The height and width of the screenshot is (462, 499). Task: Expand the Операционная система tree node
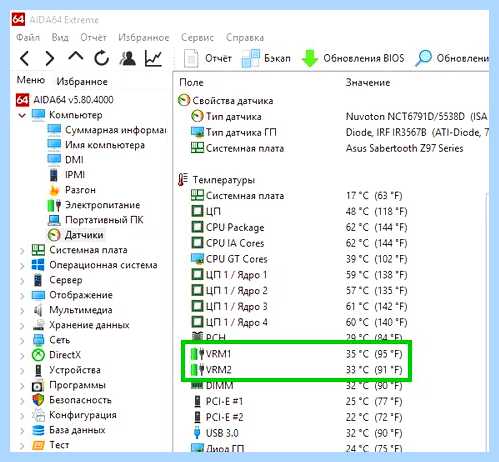coord(22,266)
